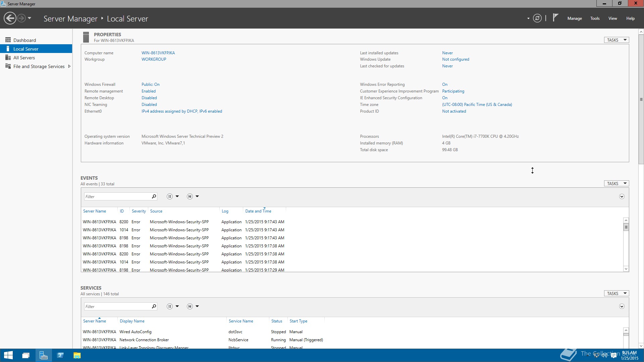Sort services by Status column
This screenshot has height=362, width=644.
277,321
